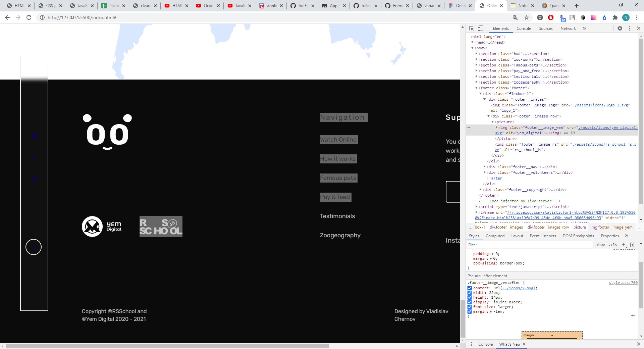Collapse the body element node
The height and width of the screenshot is (349, 644).
tap(473, 48)
